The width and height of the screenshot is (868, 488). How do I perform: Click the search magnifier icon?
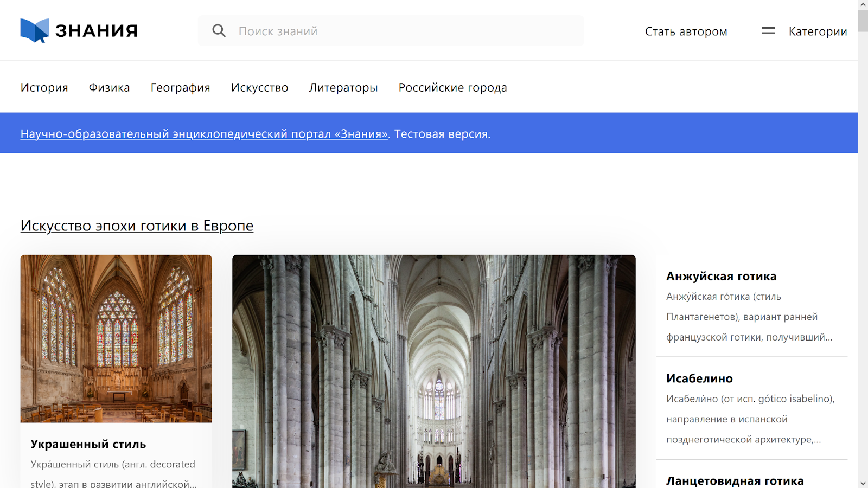(219, 31)
